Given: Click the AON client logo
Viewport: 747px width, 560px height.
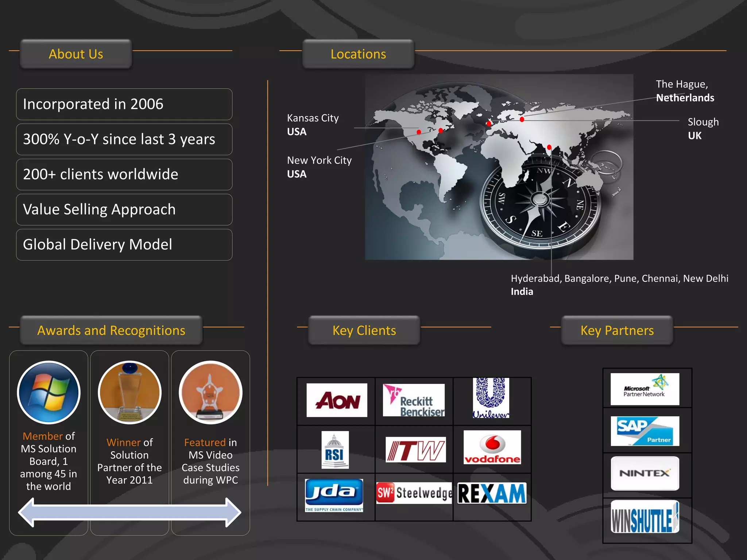Looking at the screenshot, I should pos(337,400).
